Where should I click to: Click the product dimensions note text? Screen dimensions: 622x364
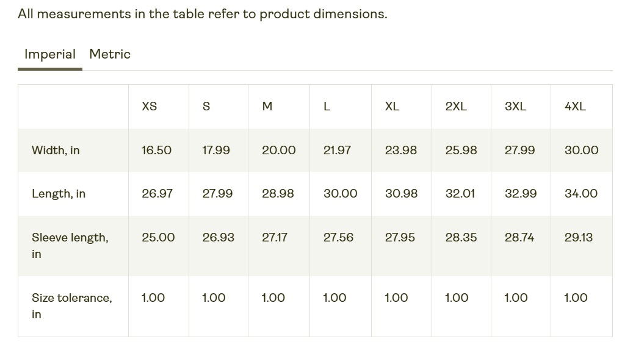(202, 14)
